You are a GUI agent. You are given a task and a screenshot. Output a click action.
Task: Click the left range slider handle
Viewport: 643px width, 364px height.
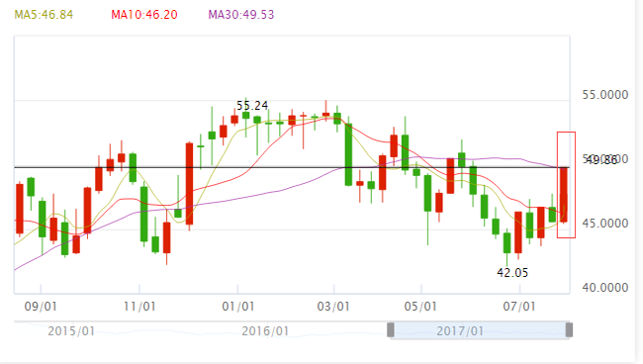click(391, 329)
